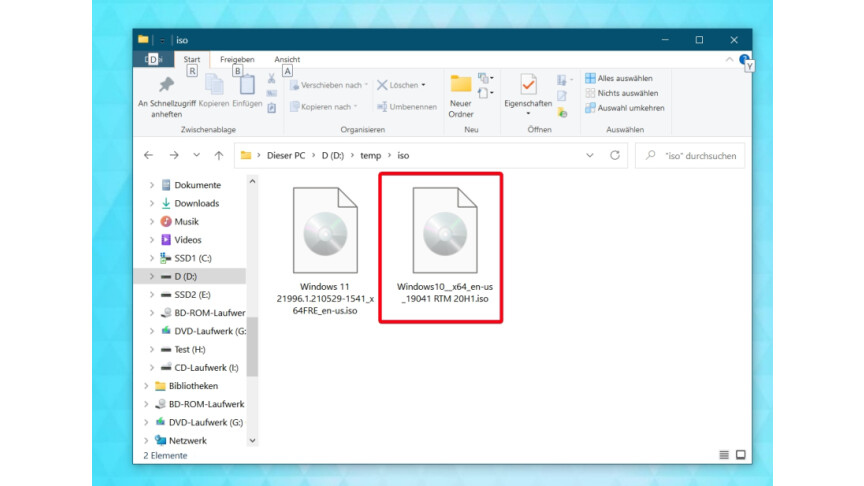Expand the Netzwerk tree node
The width and height of the screenshot is (864, 486).
(146, 440)
